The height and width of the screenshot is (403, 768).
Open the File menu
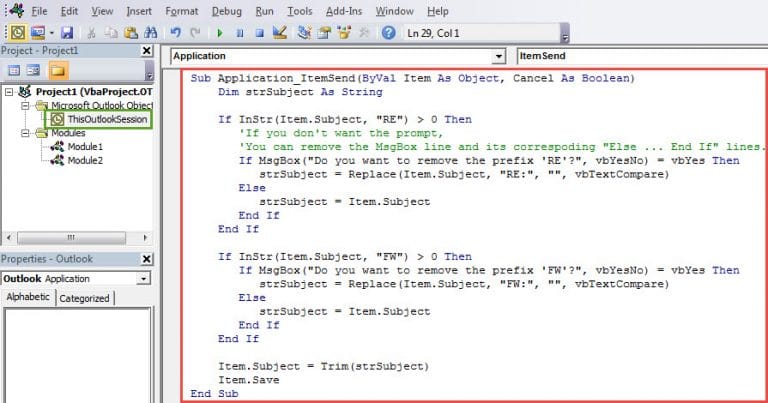click(x=39, y=11)
